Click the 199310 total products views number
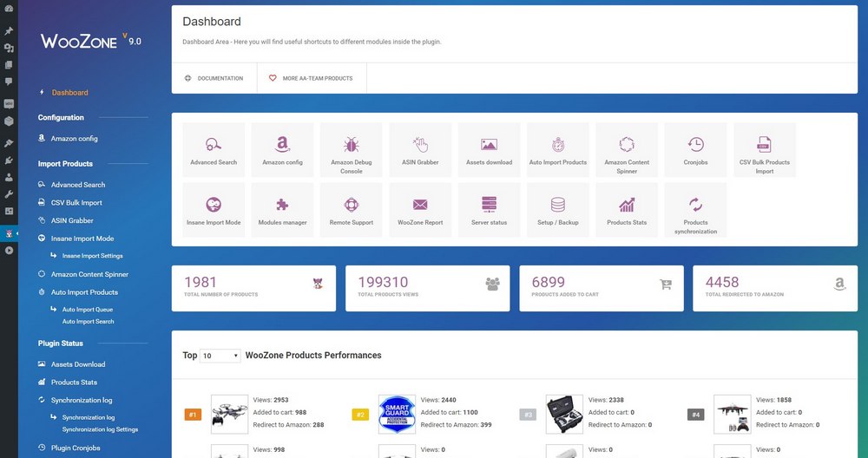This screenshot has height=458, width=868. click(383, 282)
